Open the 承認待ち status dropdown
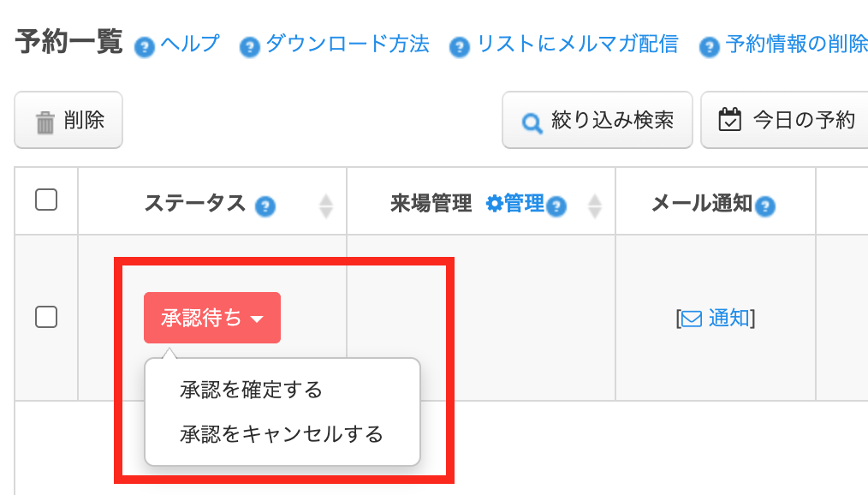This screenshot has height=495, width=868. [212, 318]
